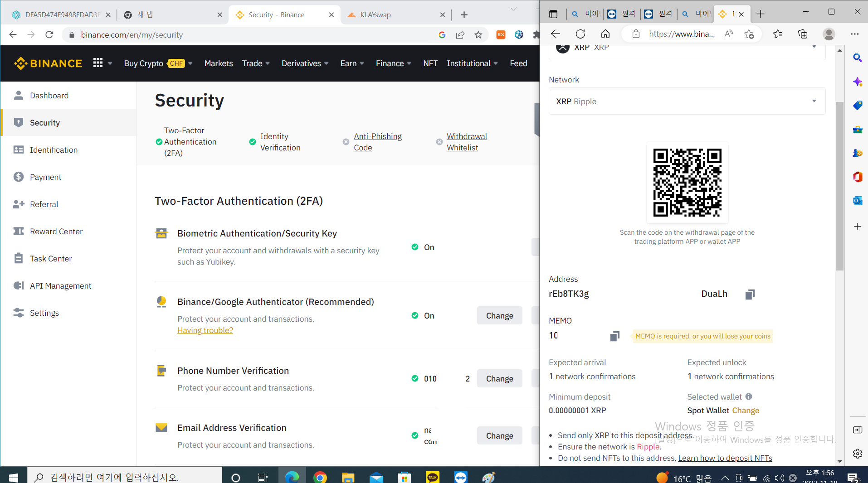
Task: Go to Payment in sidebar
Action: pos(68,177)
